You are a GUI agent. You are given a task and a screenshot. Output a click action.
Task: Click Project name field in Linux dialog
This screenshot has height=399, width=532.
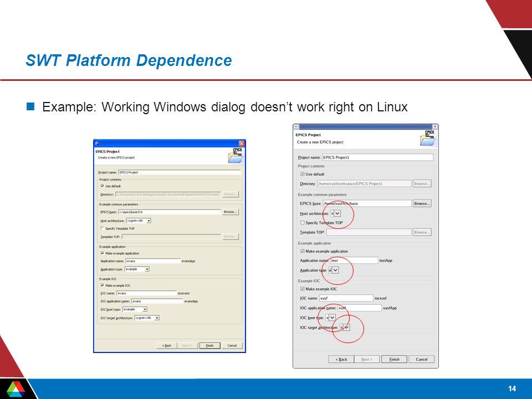377,157
